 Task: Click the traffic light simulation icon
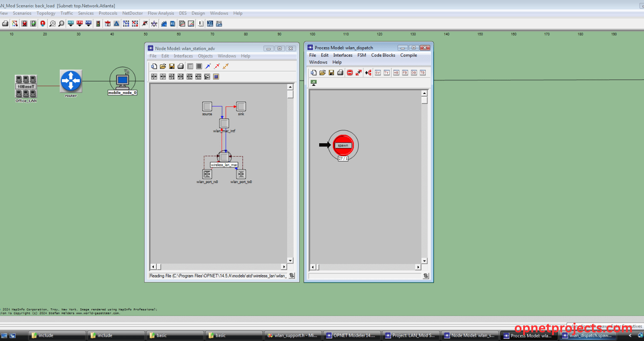[x=98, y=23]
